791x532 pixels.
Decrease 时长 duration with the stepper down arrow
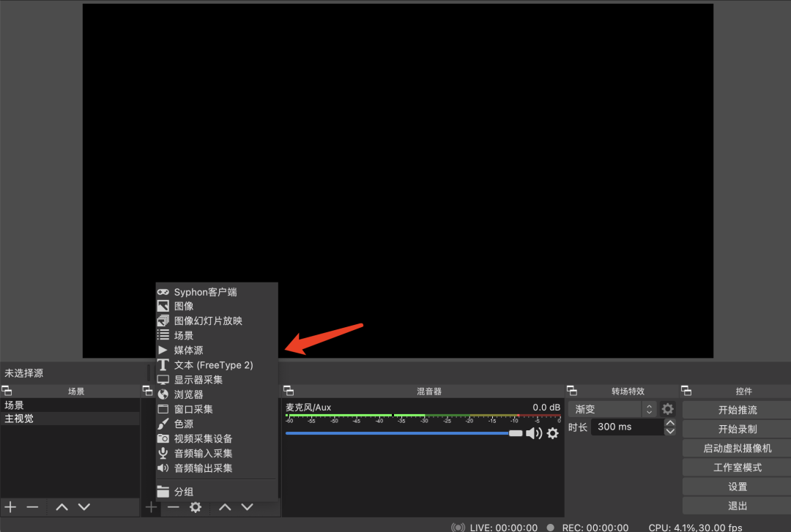click(x=670, y=431)
